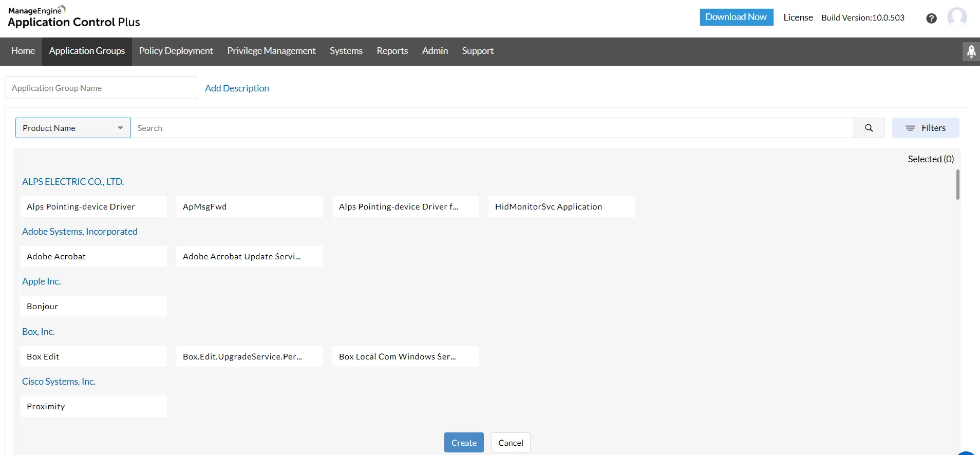Select the ApMsgFwd application tile
Image resolution: width=980 pixels, height=455 pixels.
click(x=250, y=206)
